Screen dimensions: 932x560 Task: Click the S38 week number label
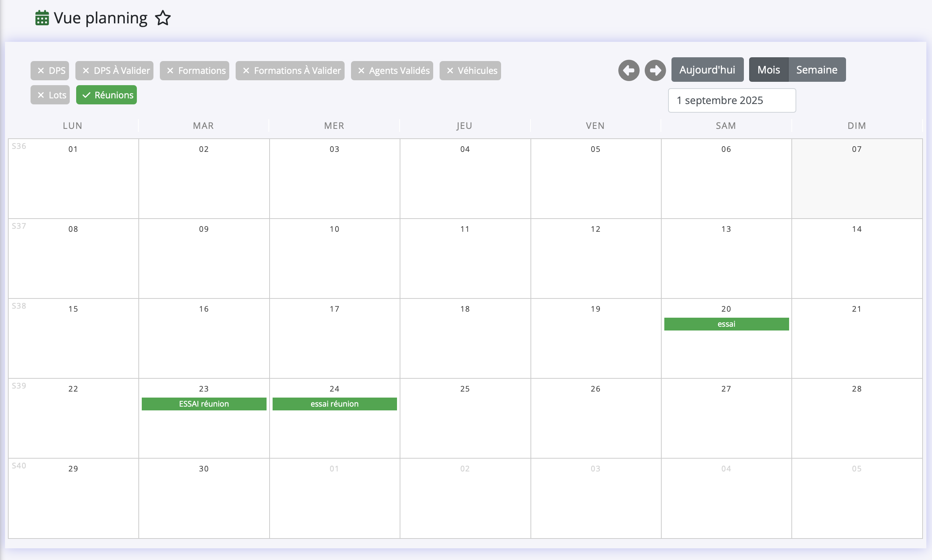[19, 306]
